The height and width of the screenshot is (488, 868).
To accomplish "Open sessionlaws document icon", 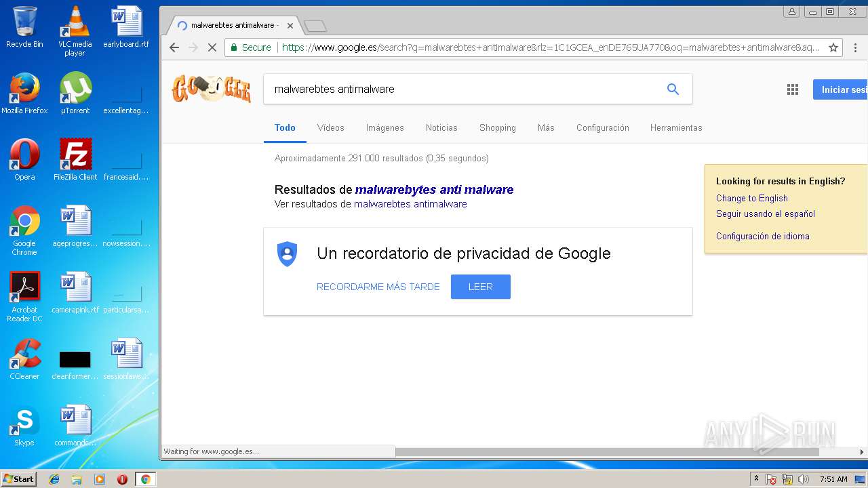I will click(126, 359).
